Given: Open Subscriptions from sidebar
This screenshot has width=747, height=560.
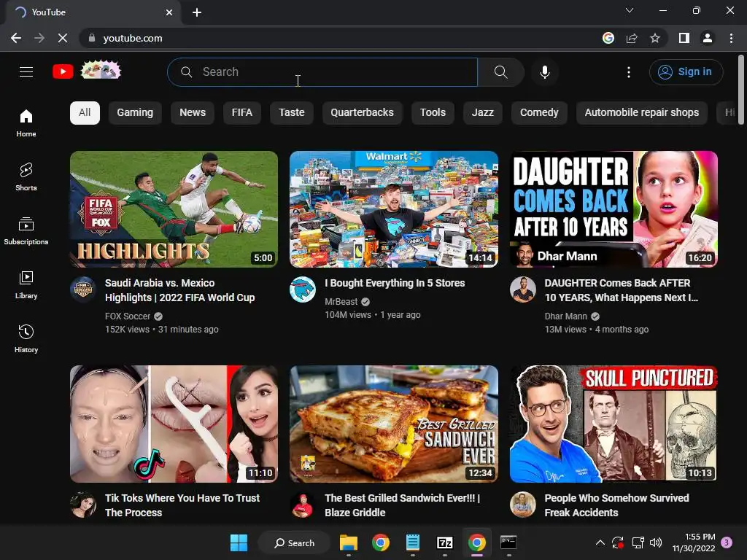Looking at the screenshot, I should coord(26,231).
